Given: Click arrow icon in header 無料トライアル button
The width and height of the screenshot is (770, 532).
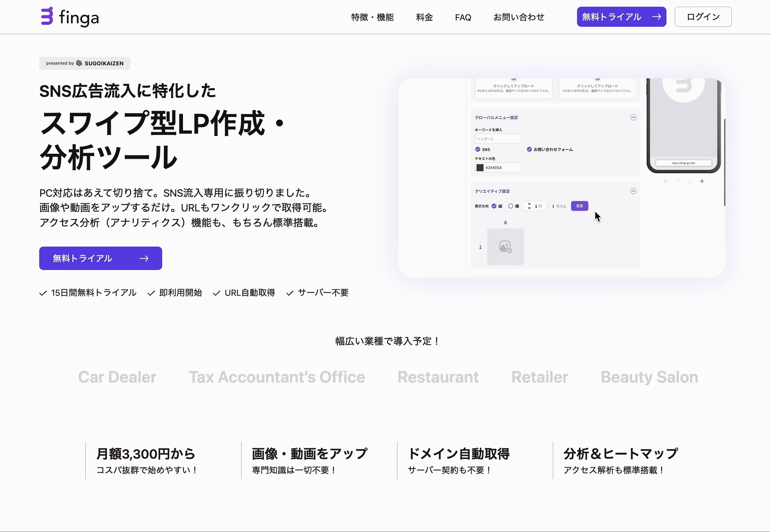Looking at the screenshot, I should (x=656, y=17).
